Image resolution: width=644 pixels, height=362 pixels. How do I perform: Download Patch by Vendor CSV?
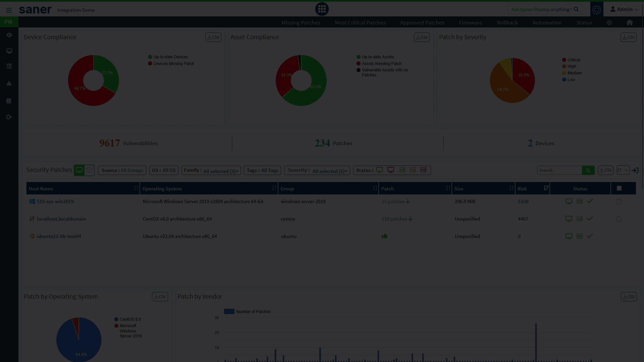(629, 297)
